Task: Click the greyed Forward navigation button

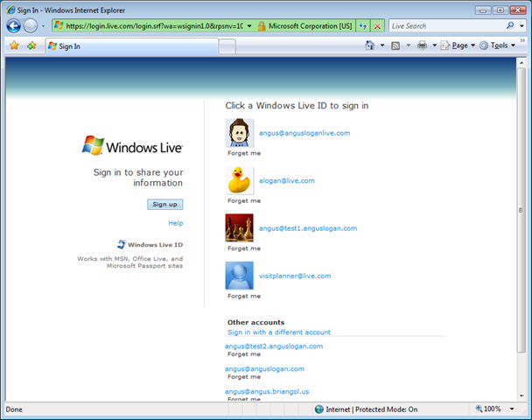Action: coord(31,26)
